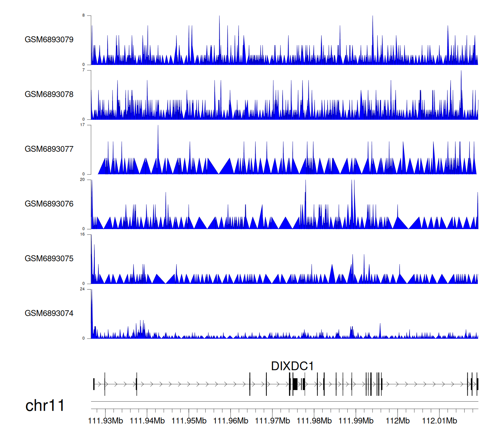Click the 111.99Mb tick label
This screenshot has height=444, width=504.
[356, 421]
